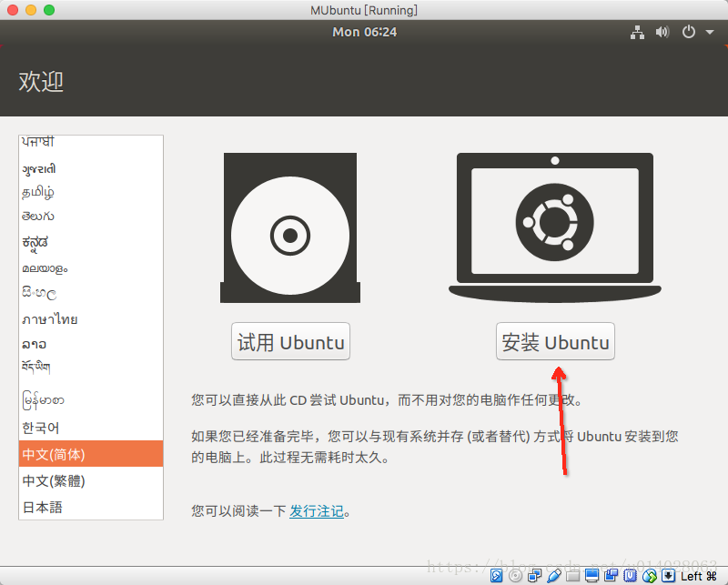The height and width of the screenshot is (585, 728).
Task: Click the VirtualBox USB devices status icon
Action: pyautogui.click(x=553, y=576)
